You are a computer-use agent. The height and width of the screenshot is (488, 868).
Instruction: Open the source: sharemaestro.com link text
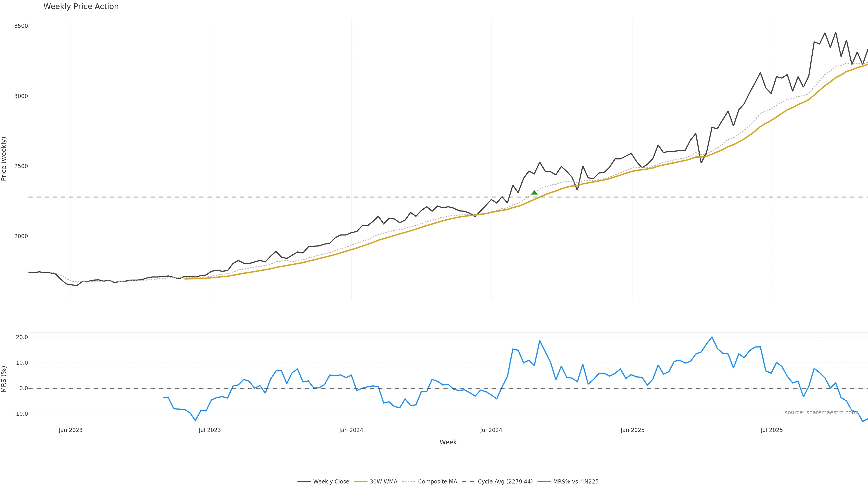click(821, 413)
